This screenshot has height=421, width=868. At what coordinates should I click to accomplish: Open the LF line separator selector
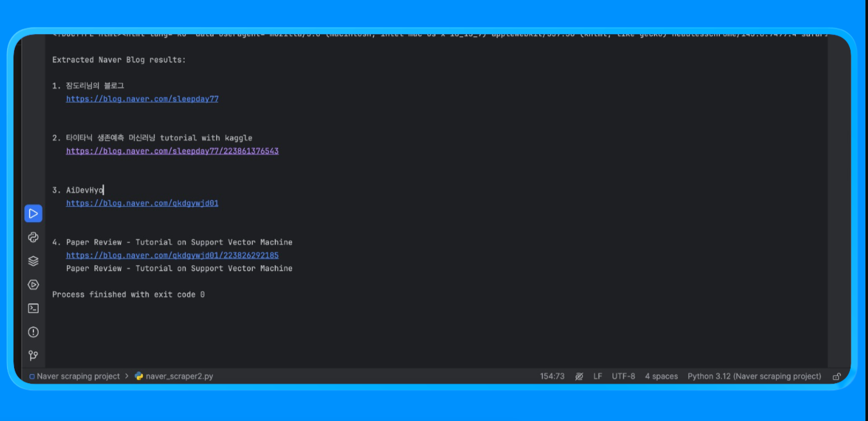[x=598, y=376]
